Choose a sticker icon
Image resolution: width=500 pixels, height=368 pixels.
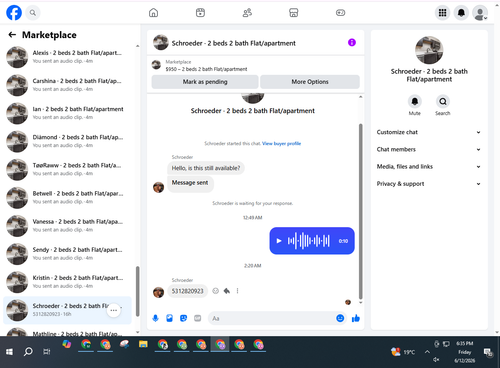point(183,318)
